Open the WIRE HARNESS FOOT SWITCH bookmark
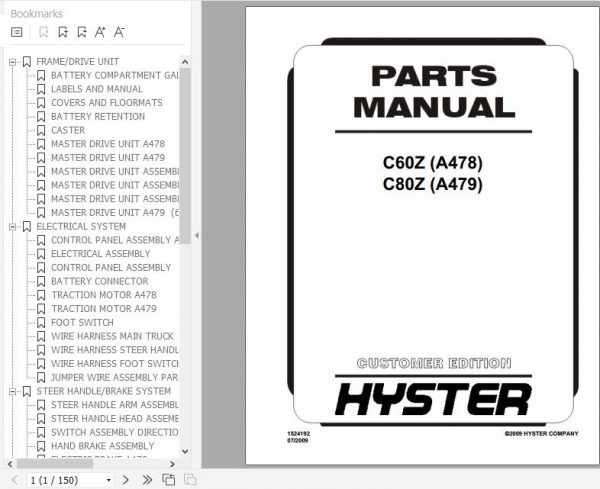The height and width of the screenshot is (489, 600). 115,364
